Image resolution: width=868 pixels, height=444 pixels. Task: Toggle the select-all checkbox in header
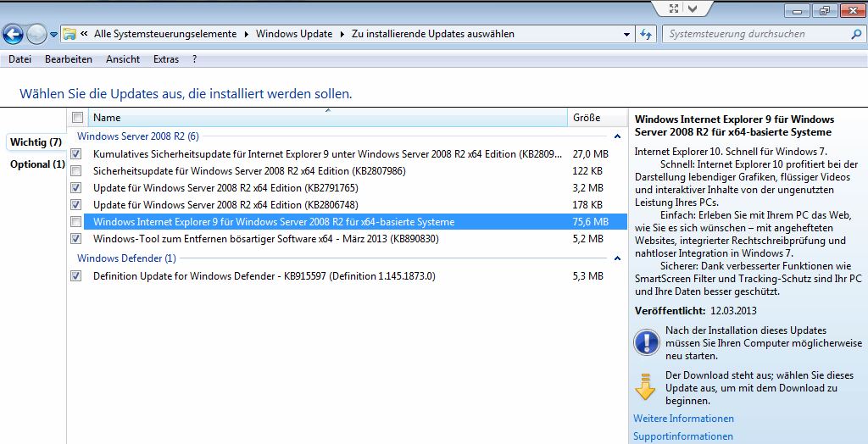(77, 118)
